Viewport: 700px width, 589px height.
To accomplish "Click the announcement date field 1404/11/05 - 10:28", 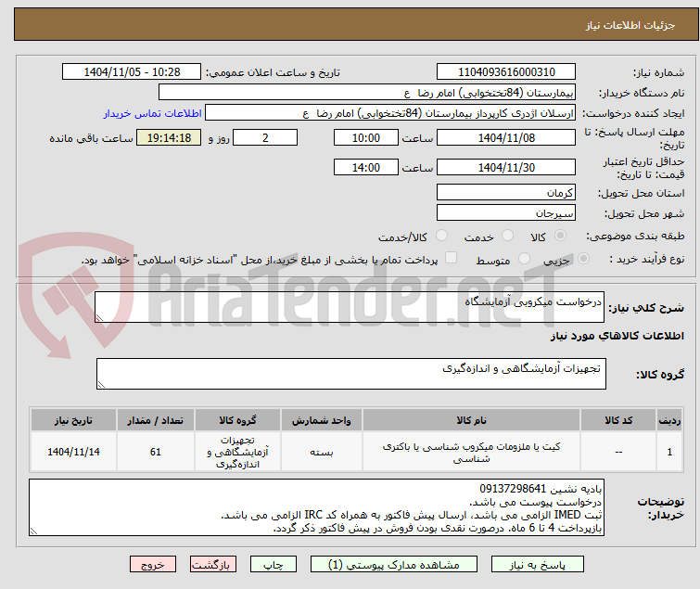I will tap(132, 72).
